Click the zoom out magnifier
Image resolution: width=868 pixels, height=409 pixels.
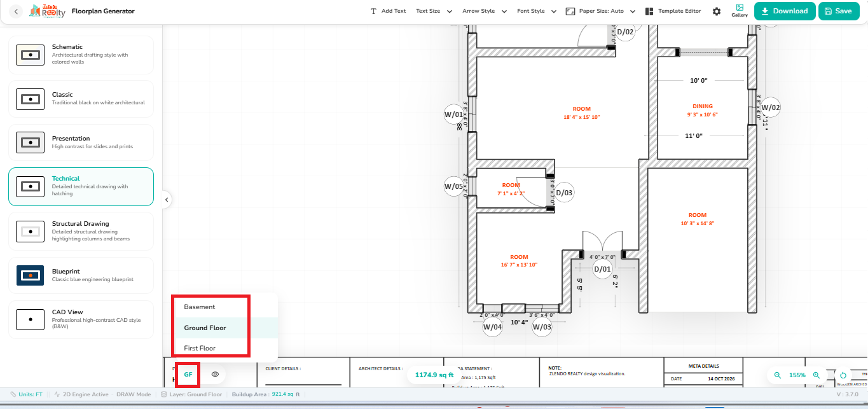[777, 375]
